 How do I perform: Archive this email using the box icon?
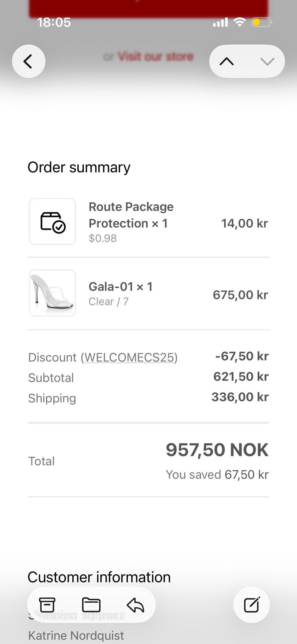(47, 605)
